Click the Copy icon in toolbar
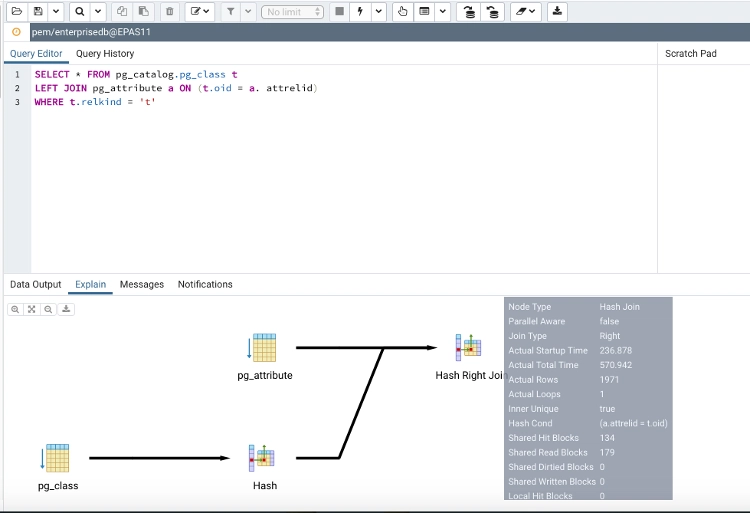Viewport: 750px width, 513px height. (x=122, y=11)
